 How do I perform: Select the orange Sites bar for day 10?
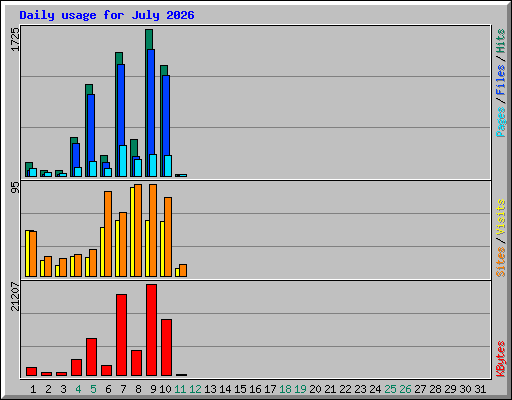[168, 237]
